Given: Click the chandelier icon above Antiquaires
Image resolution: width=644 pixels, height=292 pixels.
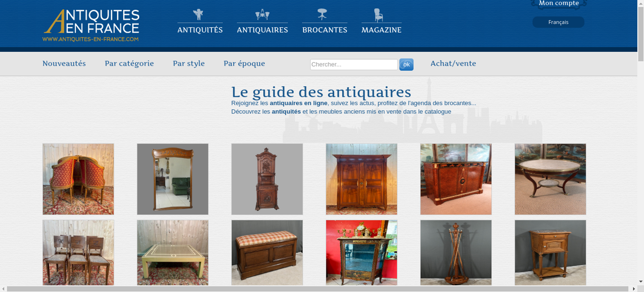Looking at the screenshot, I should (262, 14).
